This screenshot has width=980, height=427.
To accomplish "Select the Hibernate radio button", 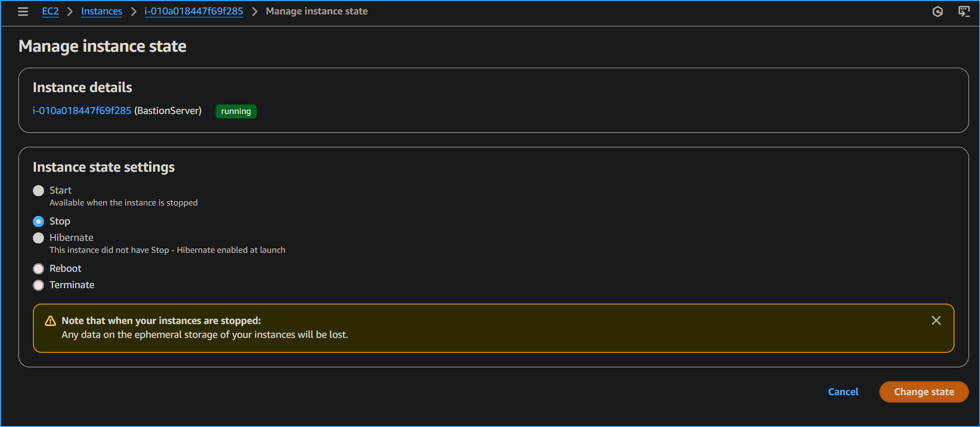I will (x=38, y=238).
